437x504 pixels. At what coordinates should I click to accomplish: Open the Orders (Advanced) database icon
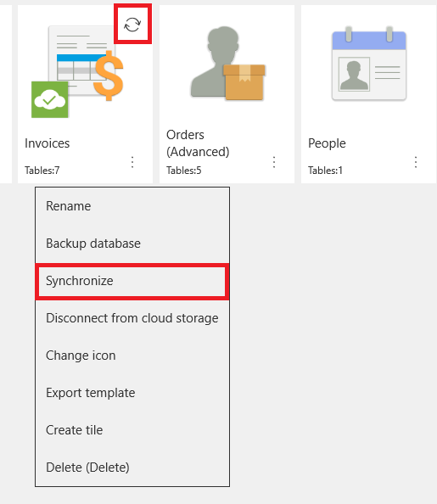pos(227,64)
